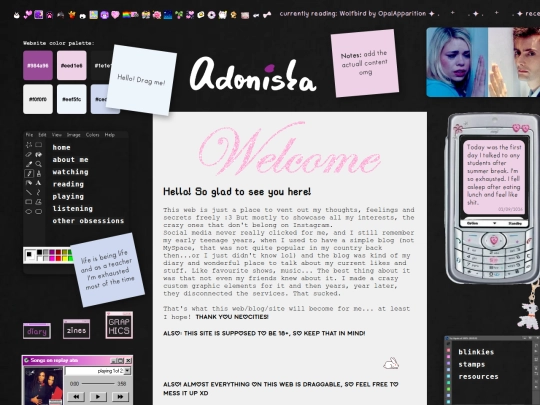
Task: Click the donut pixel icon
Action: pos(211,15)
